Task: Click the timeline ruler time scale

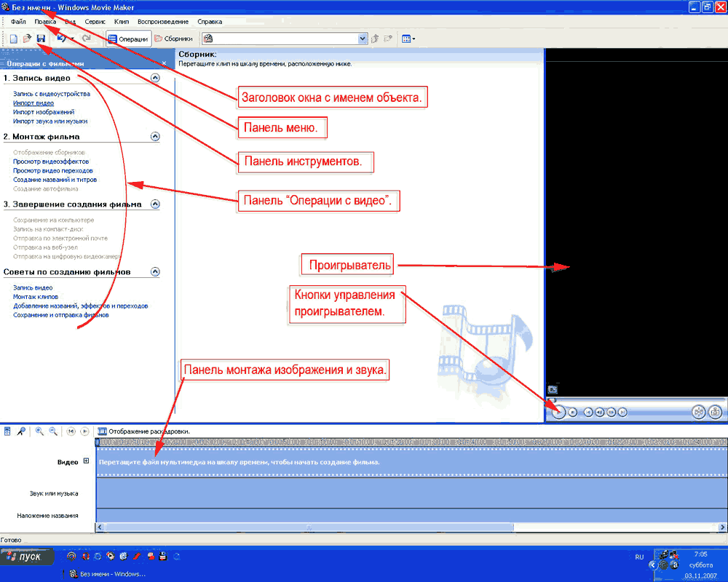Action: (x=412, y=442)
